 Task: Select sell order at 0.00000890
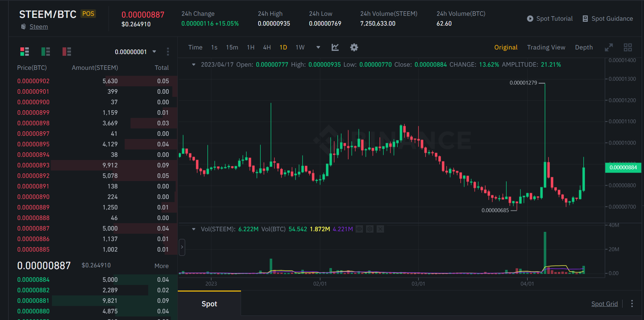[93, 197]
